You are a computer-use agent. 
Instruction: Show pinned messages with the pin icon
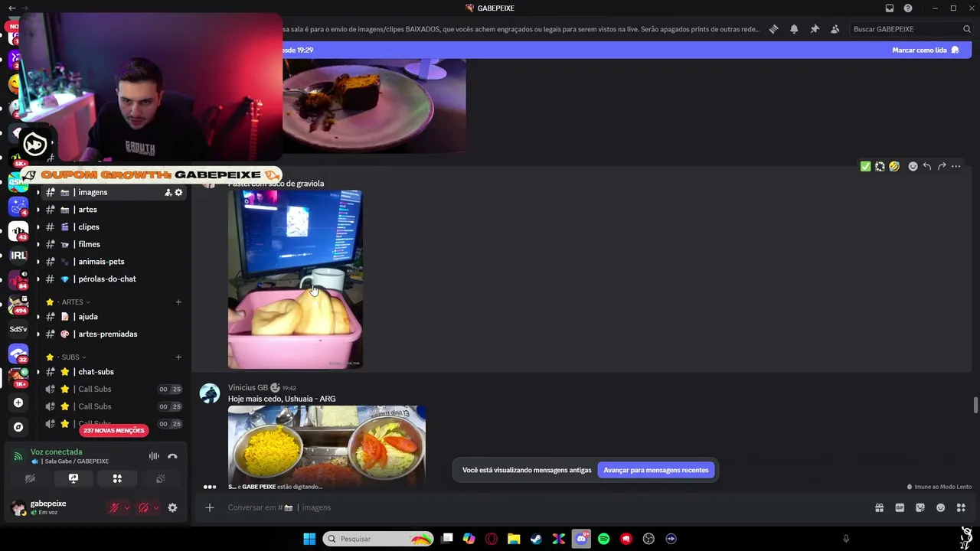[815, 29]
